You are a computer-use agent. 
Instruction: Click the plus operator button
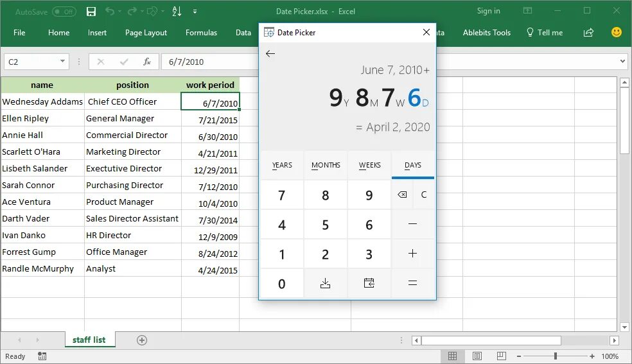(413, 254)
